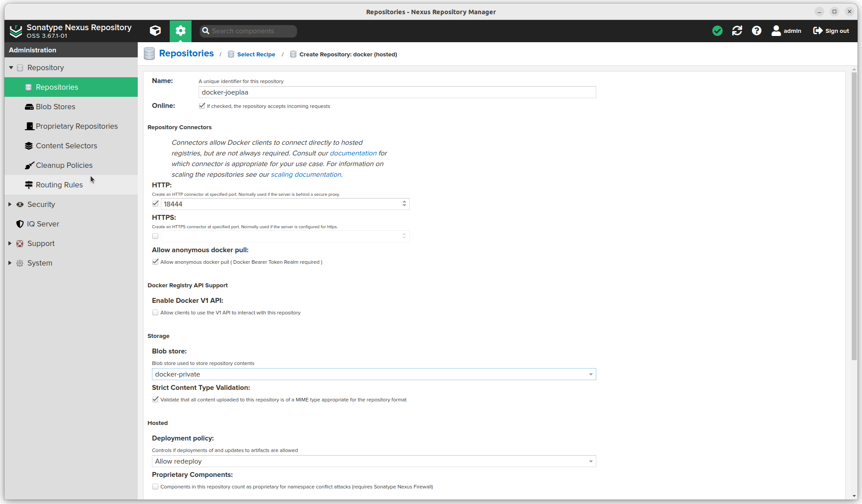Image resolution: width=862 pixels, height=504 pixels.
Task: Click the Select Recipe breadcrumb link
Action: [x=256, y=54]
